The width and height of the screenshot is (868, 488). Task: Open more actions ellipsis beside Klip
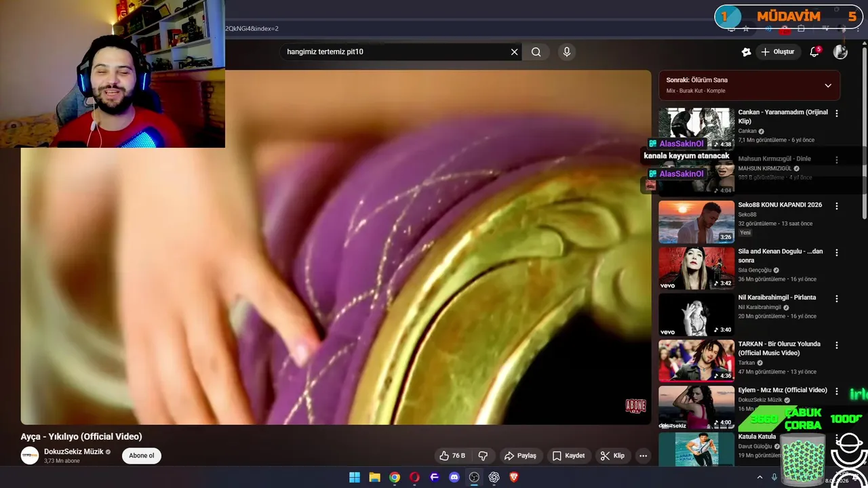pos(643,455)
